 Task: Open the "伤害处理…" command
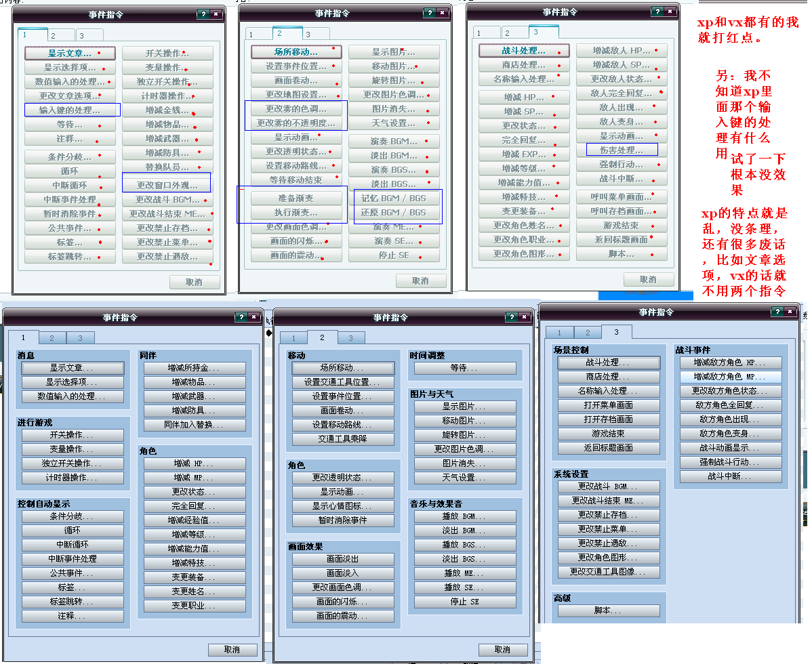622,150
